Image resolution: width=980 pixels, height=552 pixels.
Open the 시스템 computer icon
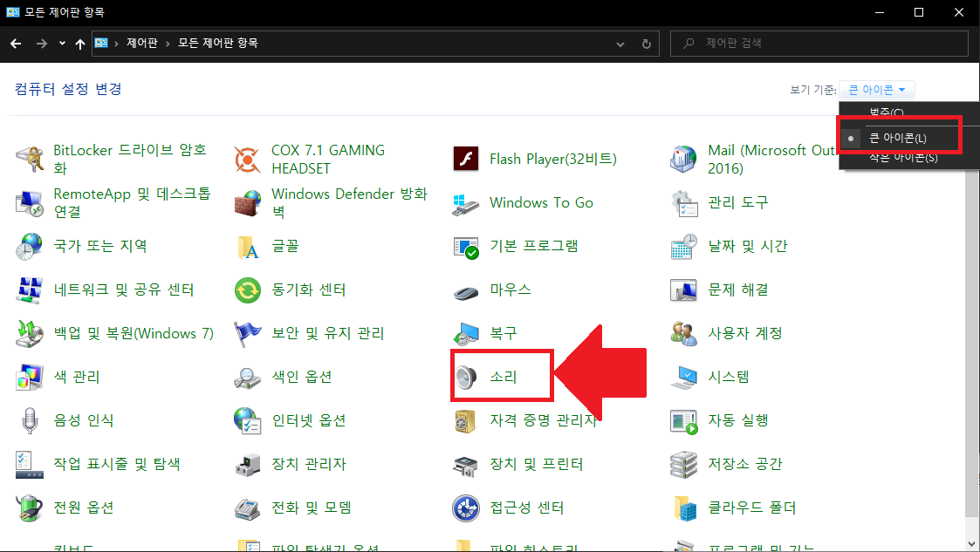(x=684, y=378)
